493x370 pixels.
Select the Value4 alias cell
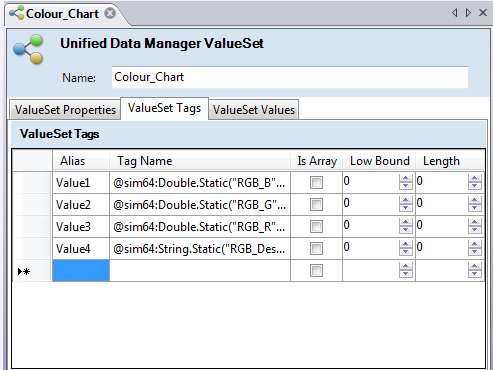81,248
